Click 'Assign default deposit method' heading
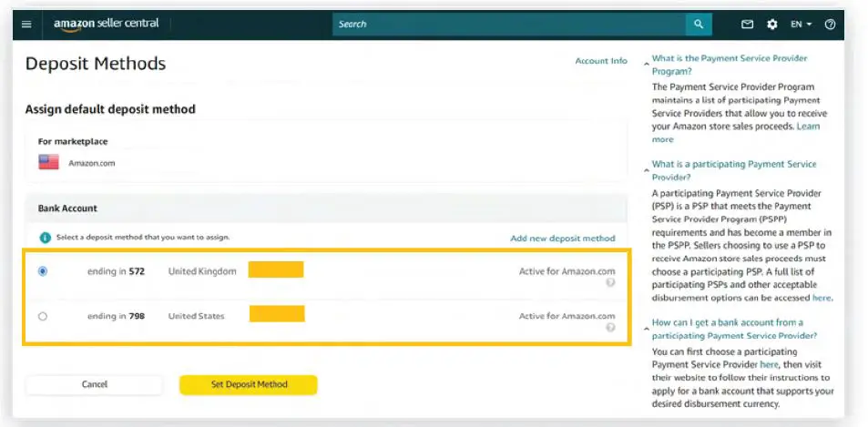 coord(110,109)
